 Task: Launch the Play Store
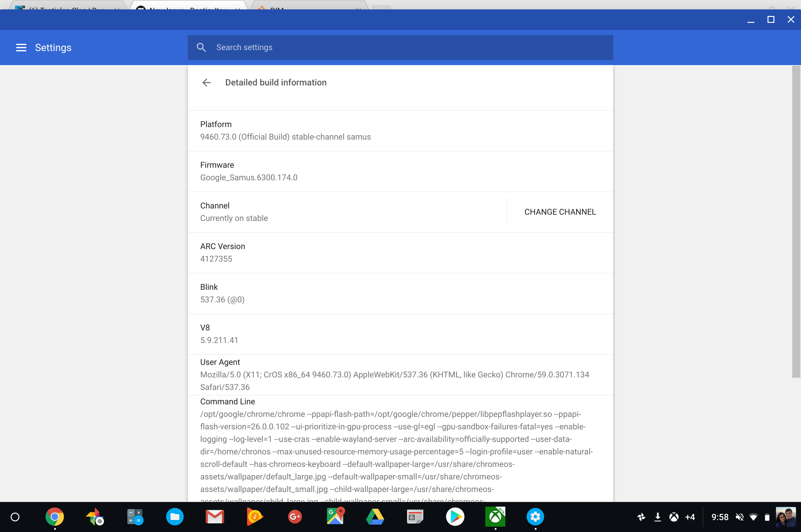(455, 517)
